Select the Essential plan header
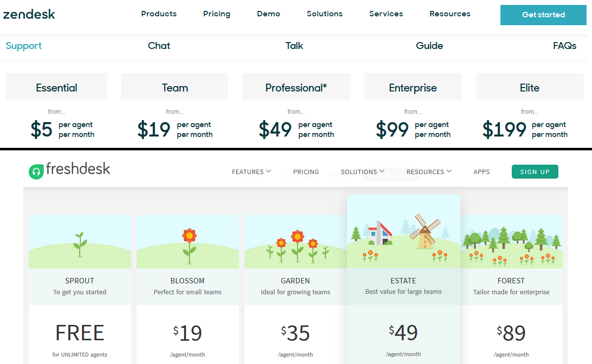This screenshot has height=364, width=592. [56, 87]
